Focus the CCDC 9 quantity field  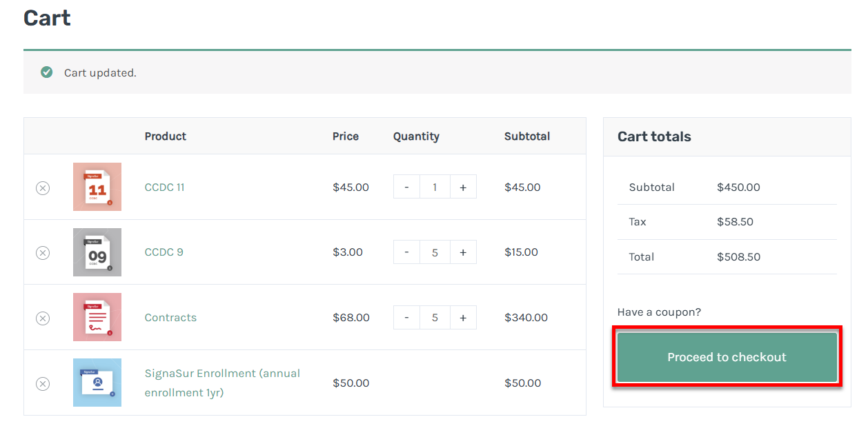pyautogui.click(x=435, y=252)
